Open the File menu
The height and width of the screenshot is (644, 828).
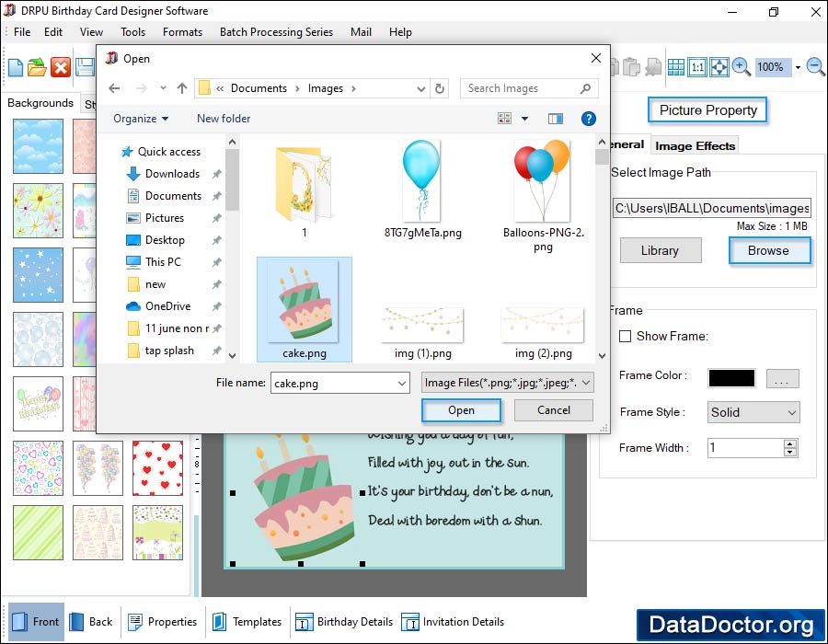[22, 32]
